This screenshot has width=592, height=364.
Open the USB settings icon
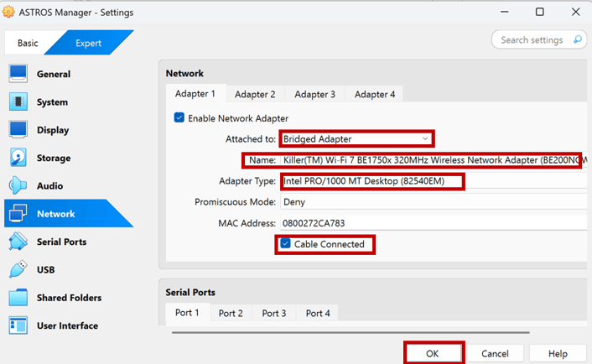18,270
